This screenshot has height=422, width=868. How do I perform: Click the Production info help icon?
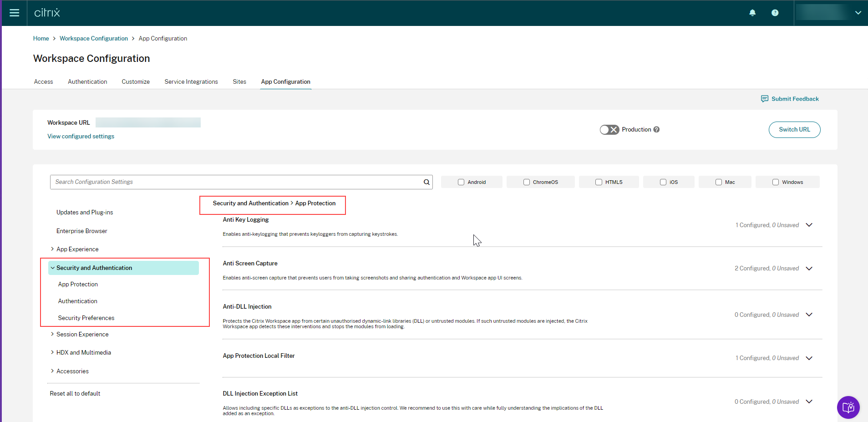[x=656, y=130]
